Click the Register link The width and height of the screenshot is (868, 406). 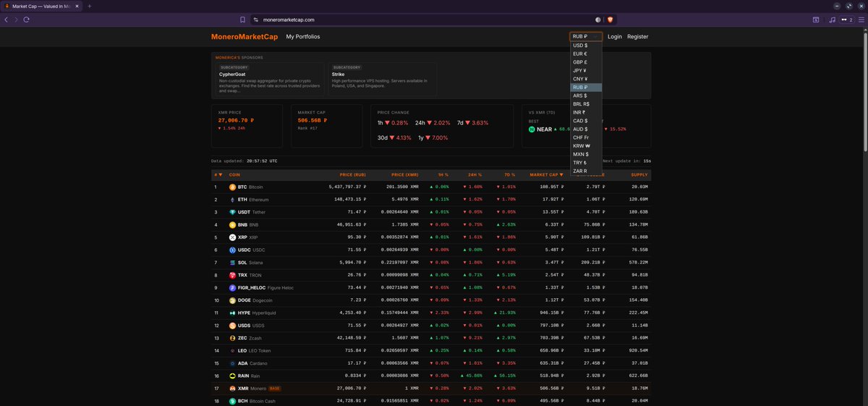coord(638,36)
